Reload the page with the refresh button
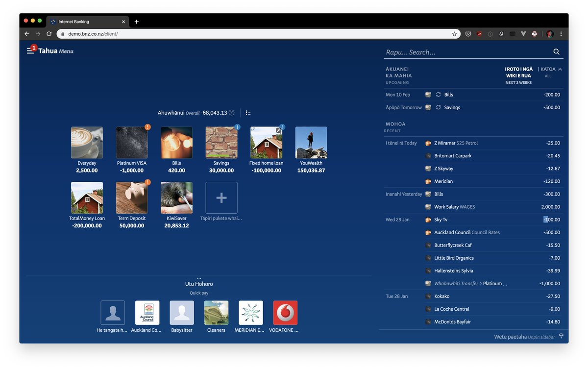Image resolution: width=588 pixels, height=369 pixels. tap(49, 34)
